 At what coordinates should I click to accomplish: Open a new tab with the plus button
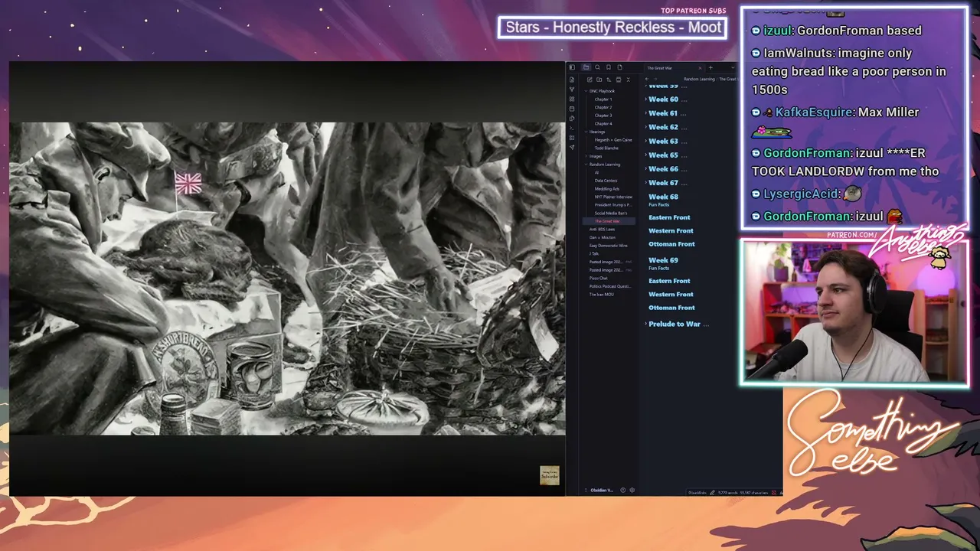[710, 68]
